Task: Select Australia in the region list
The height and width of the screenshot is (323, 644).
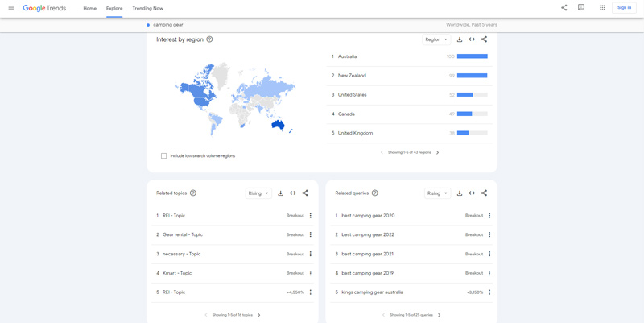Action: (348, 56)
